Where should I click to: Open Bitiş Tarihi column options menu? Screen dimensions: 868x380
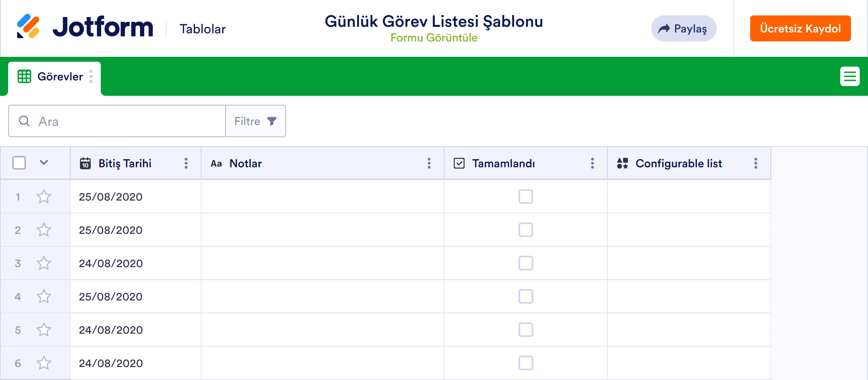[186, 163]
